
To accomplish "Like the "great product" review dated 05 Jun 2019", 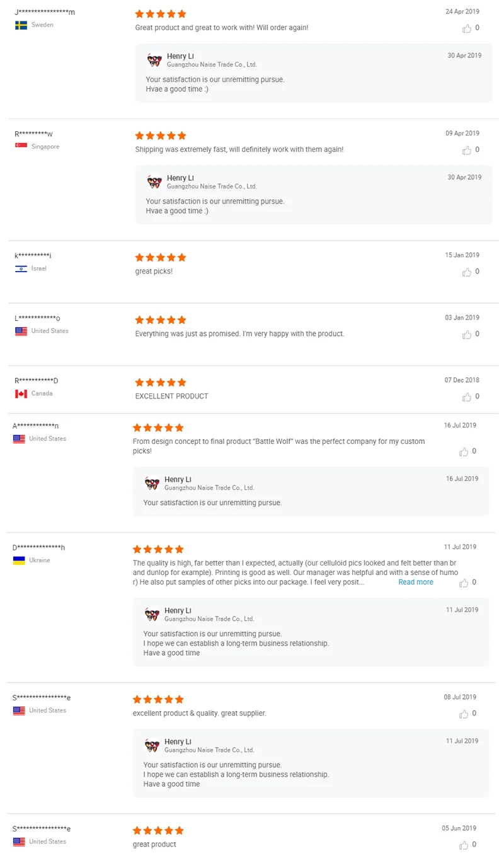I will coord(464,845).
